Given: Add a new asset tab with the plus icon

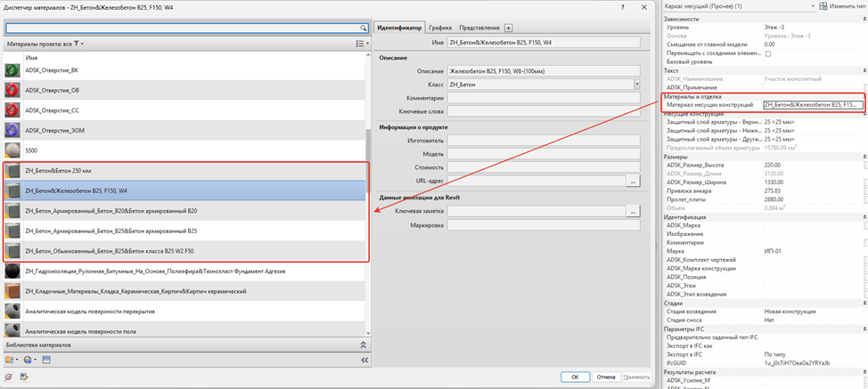Looking at the screenshot, I should (509, 28).
